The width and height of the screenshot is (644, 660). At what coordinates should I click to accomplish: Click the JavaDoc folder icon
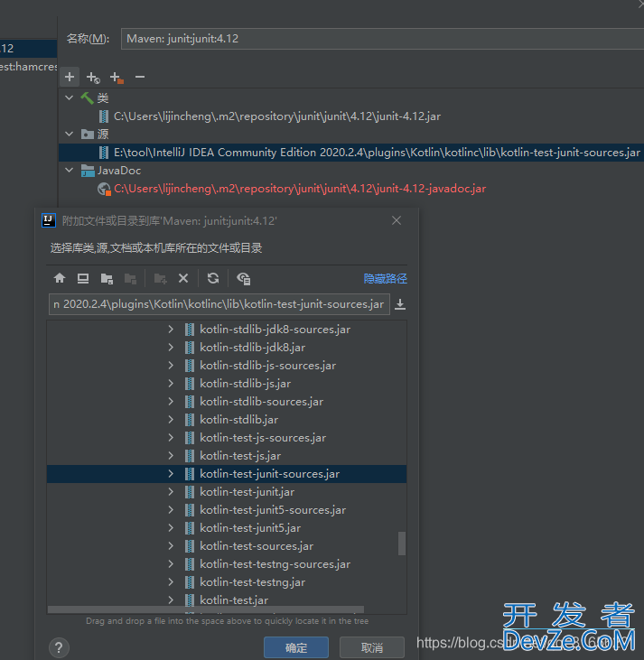pos(88,171)
